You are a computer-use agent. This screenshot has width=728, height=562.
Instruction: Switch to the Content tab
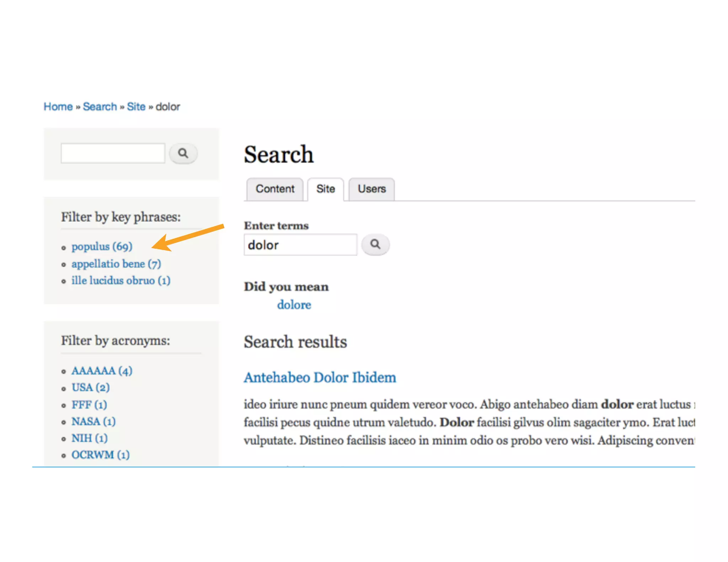point(275,189)
